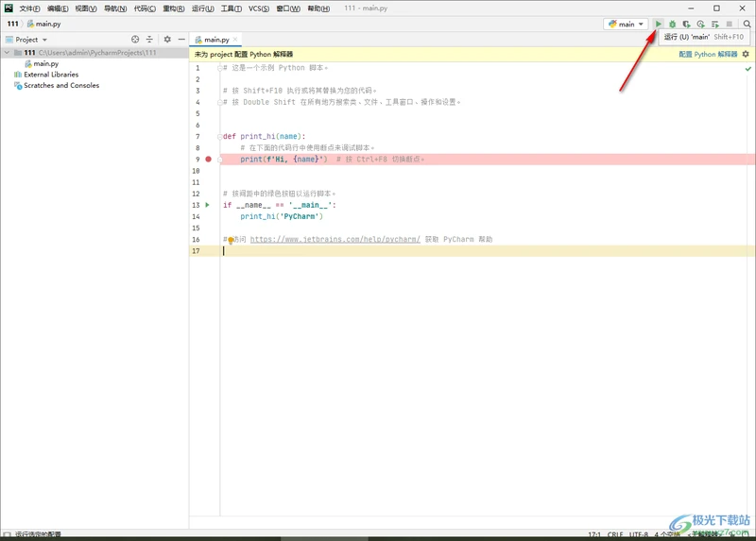The image size is (756, 541).
Task: Hide the Project panel with minus icon
Action: click(x=181, y=40)
